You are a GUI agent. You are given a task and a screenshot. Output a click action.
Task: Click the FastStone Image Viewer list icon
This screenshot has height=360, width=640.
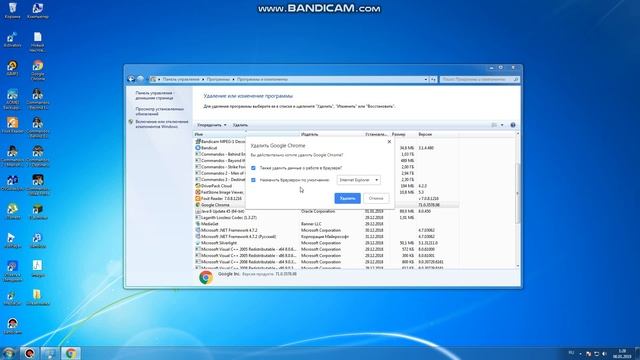coord(198,192)
